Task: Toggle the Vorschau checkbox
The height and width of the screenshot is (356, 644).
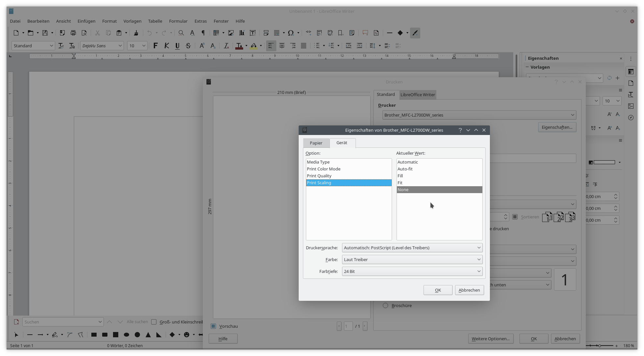Action: (213, 326)
